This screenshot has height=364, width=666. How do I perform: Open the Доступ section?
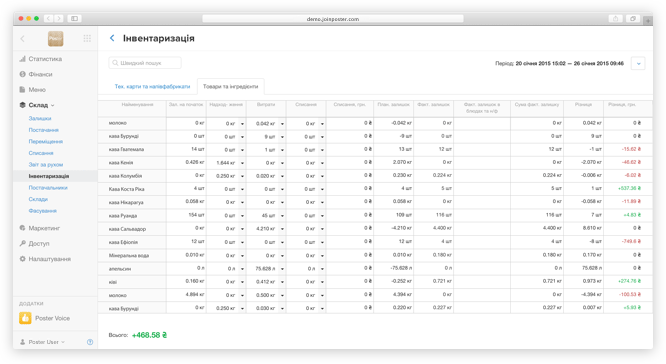click(x=34, y=243)
